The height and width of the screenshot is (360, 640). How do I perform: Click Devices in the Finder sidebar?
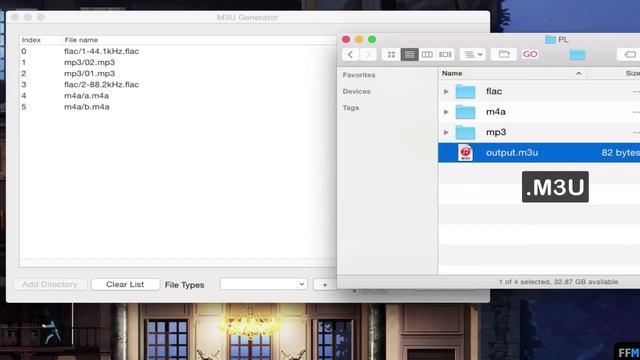(x=357, y=91)
